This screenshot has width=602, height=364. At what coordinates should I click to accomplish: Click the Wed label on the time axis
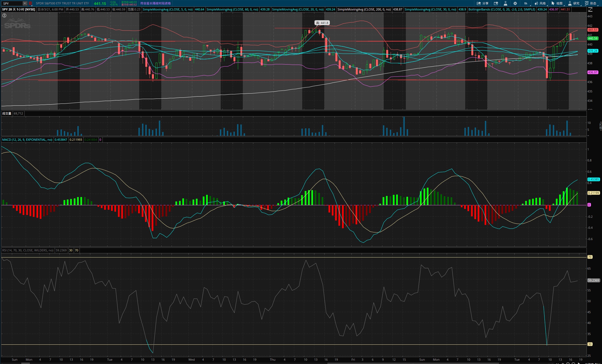click(191, 360)
